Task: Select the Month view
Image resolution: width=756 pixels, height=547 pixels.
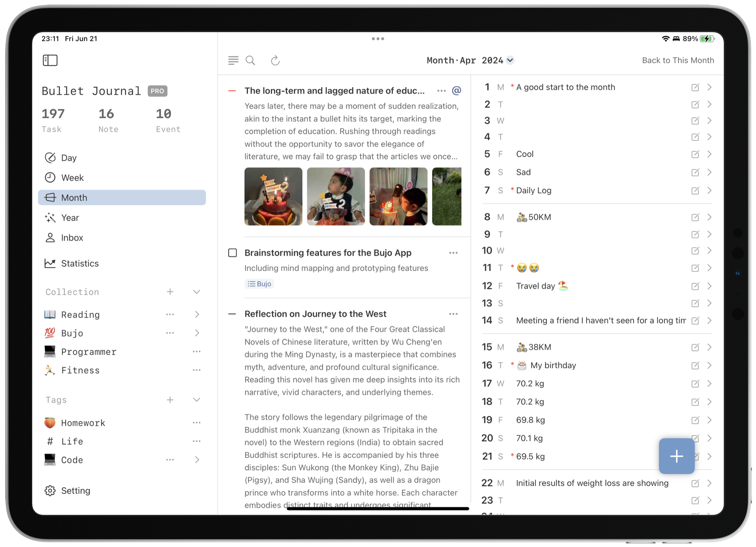Action: pos(122,197)
